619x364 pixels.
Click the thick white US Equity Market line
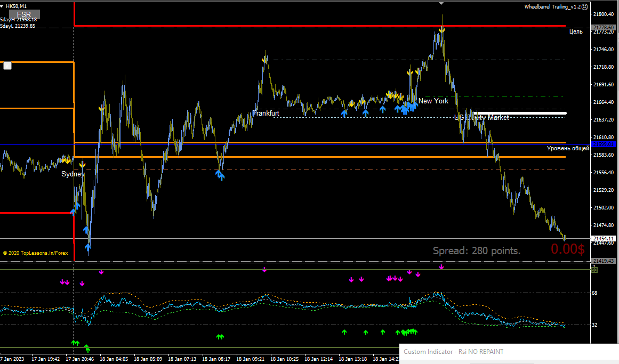click(520, 114)
